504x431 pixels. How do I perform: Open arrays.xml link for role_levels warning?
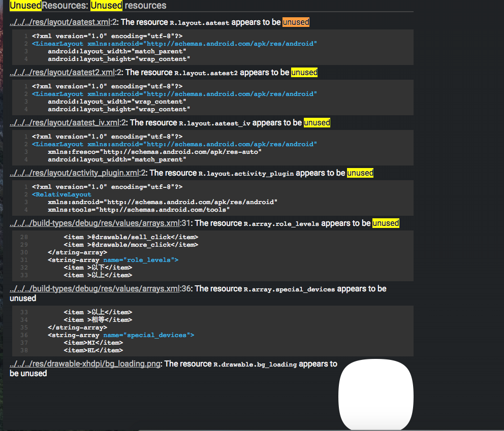[x=94, y=223]
